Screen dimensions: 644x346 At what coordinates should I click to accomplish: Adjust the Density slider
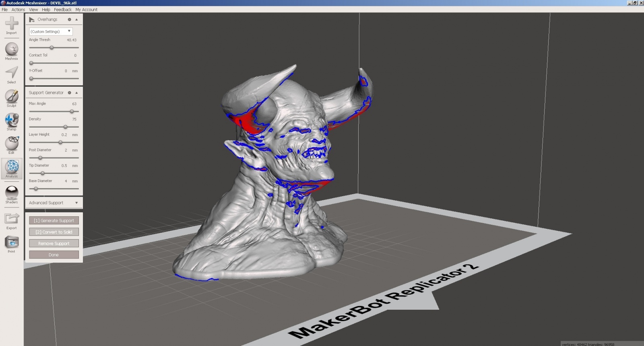(x=65, y=127)
